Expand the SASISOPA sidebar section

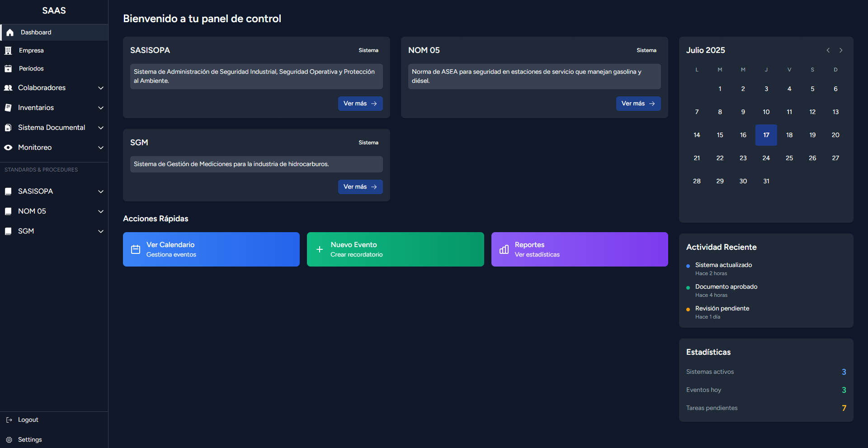[x=54, y=191]
